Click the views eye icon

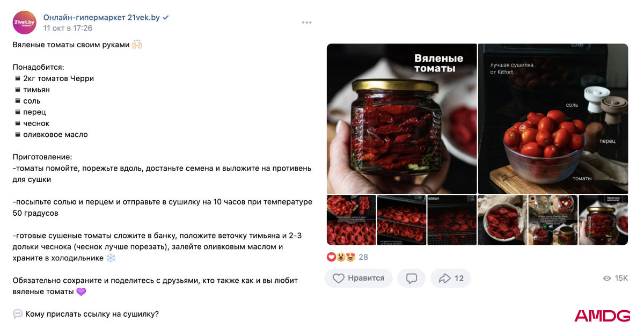coord(607,278)
